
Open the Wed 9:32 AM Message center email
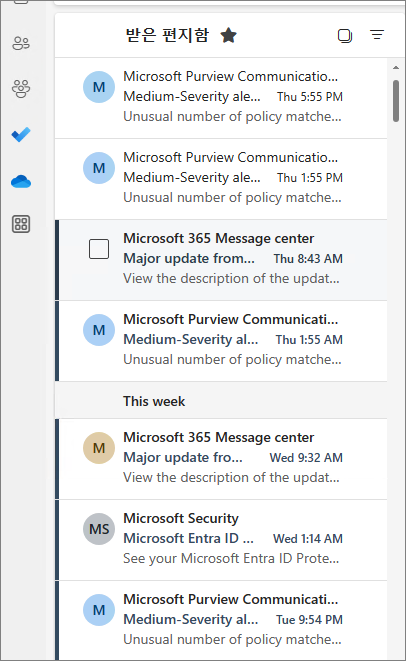coord(221,459)
